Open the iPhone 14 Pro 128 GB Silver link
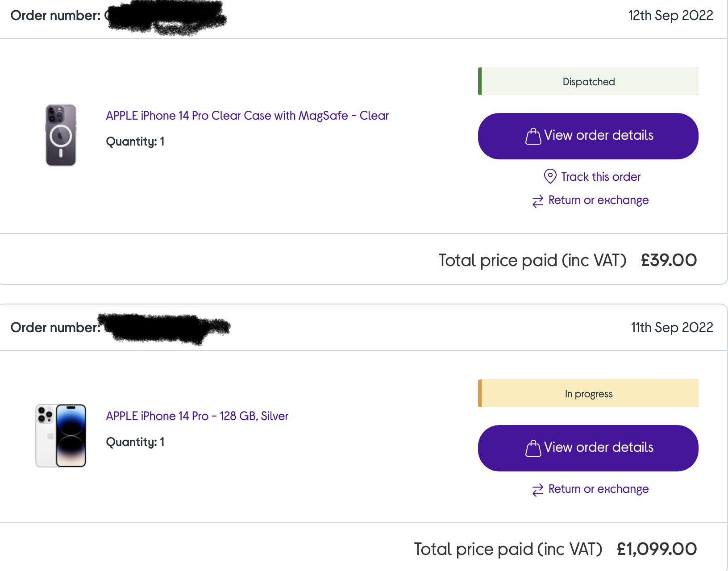Screen dimensions: 728x571 [197, 416]
